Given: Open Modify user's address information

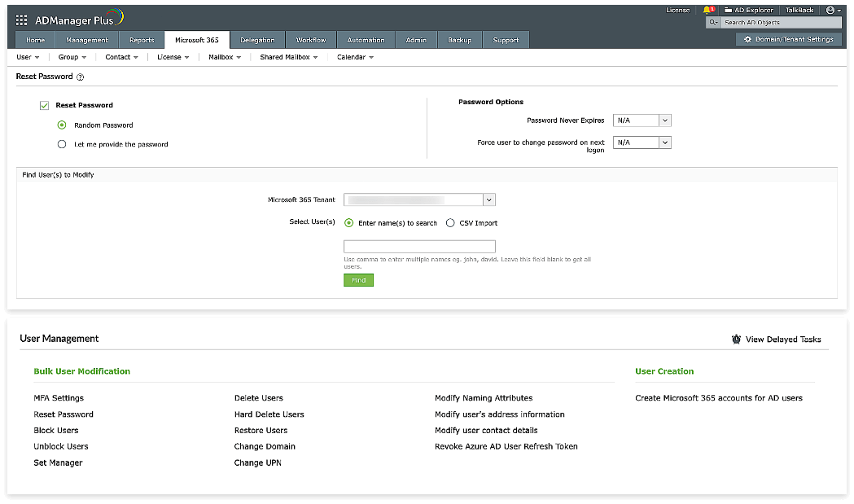Looking at the screenshot, I should tap(499, 414).
